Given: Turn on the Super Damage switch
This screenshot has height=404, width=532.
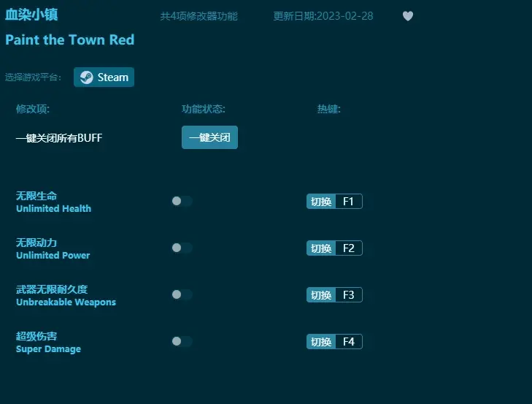Looking at the screenshot, I should 182,341.
